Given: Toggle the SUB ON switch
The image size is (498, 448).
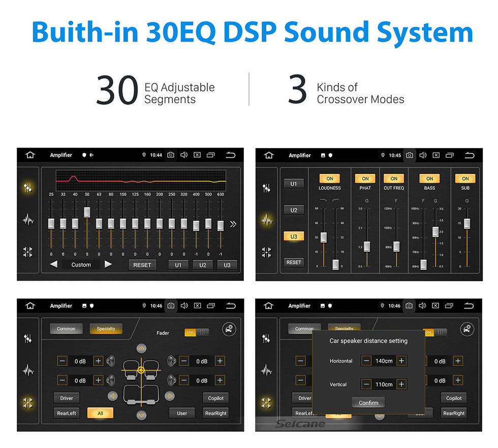Looking at the screenshot, I should pyautogui.click(x=465, y=178).
